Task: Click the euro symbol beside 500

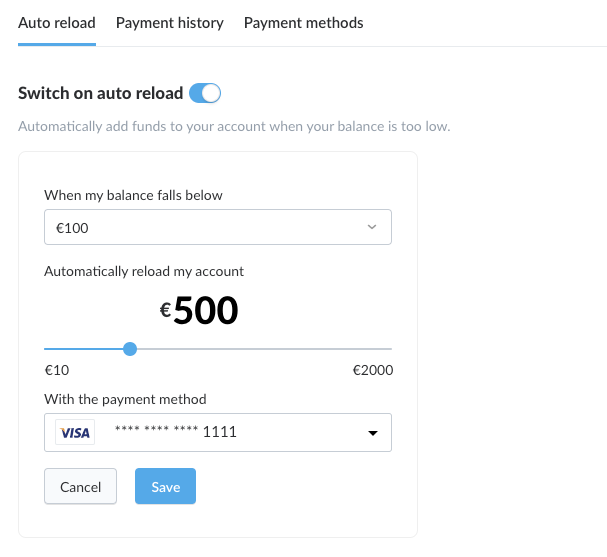Action: click(x=165, y=310)
